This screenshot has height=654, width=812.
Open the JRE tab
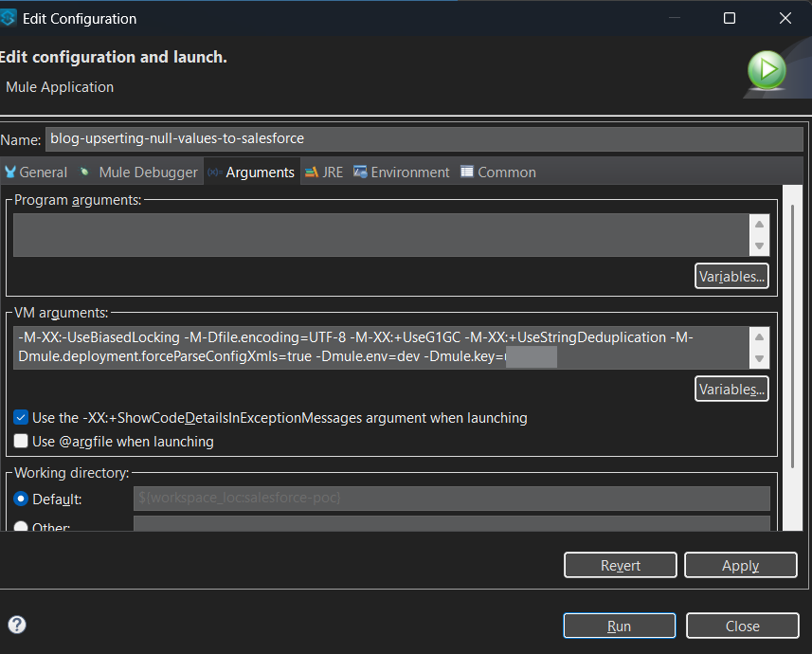[x=324, y=173]
